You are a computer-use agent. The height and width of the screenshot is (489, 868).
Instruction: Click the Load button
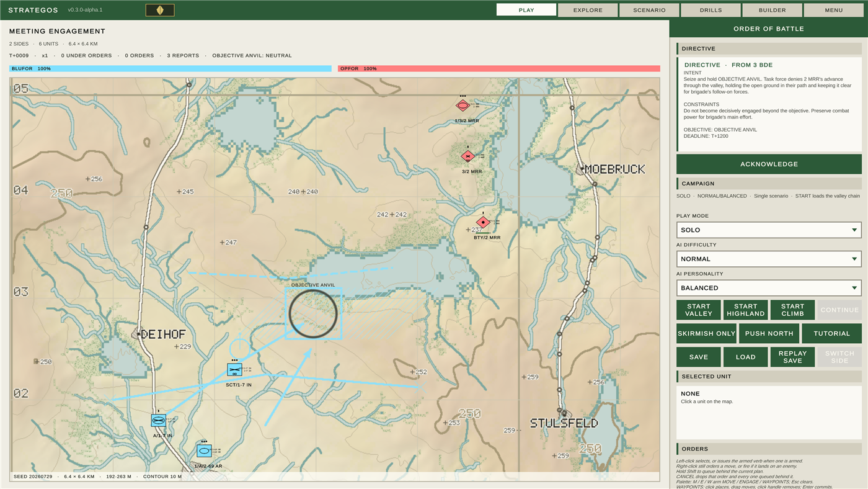746,357
